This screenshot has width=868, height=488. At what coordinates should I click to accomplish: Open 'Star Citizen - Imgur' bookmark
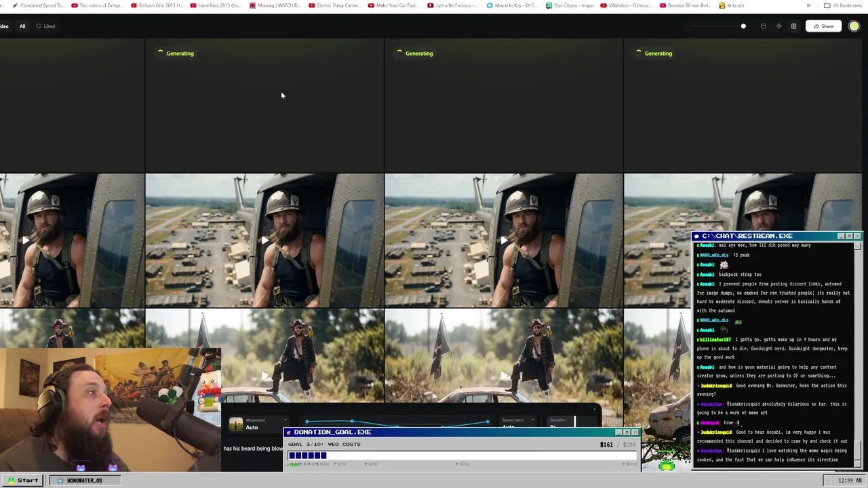click(x=570, y=5)
